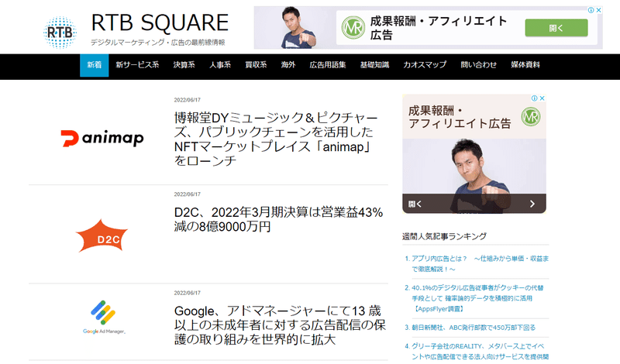Open the 基礎知識 menu item
The image size is (620, 364).
(374, 65)
